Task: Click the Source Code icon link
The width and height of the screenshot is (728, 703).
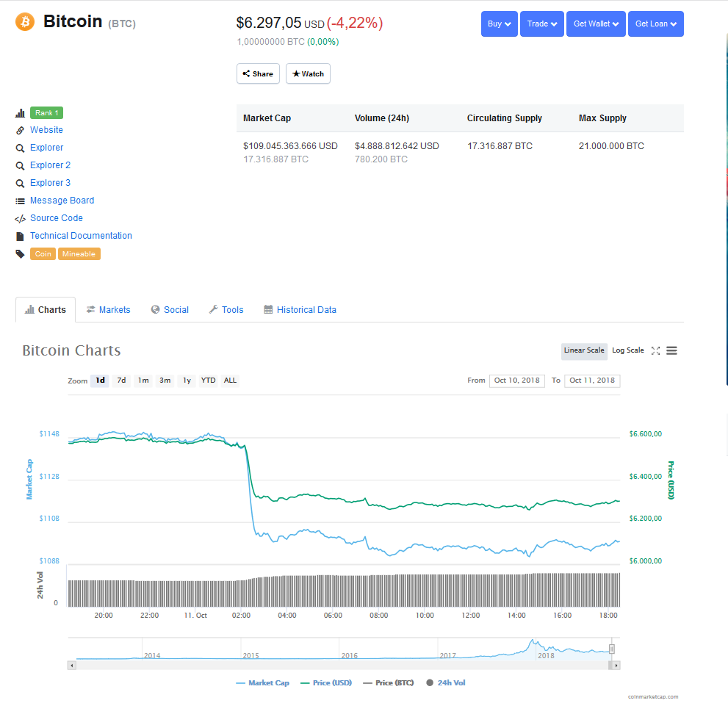Action: (21, 219)
